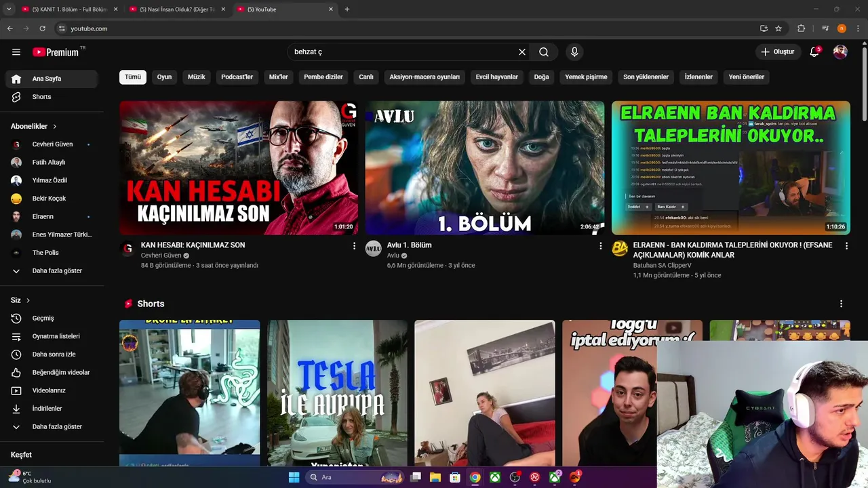
Task: Click the Windows taskbar Ara search box
Action: (x=356, y=477)
